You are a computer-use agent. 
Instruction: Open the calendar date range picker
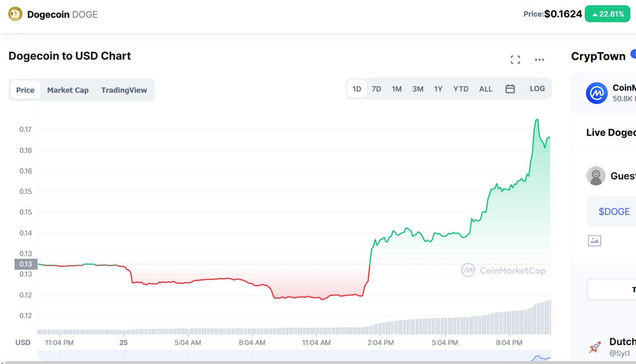(510, 89)
